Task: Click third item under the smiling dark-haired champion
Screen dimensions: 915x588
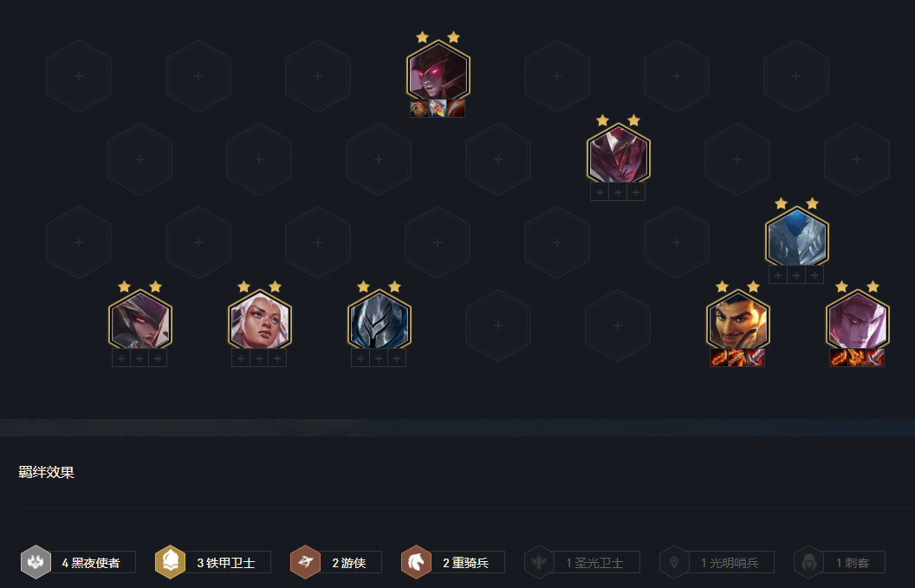Action: (756, 358)
